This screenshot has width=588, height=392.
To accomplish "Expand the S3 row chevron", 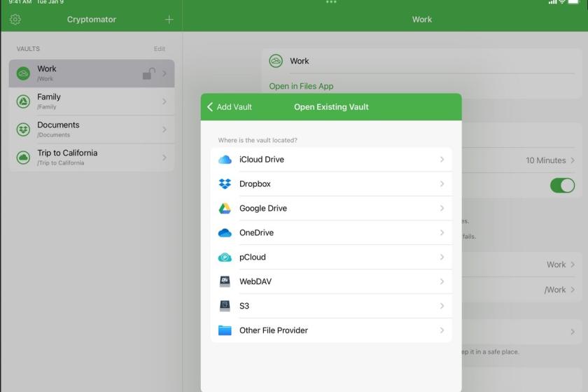I will (x=442, y=306).
